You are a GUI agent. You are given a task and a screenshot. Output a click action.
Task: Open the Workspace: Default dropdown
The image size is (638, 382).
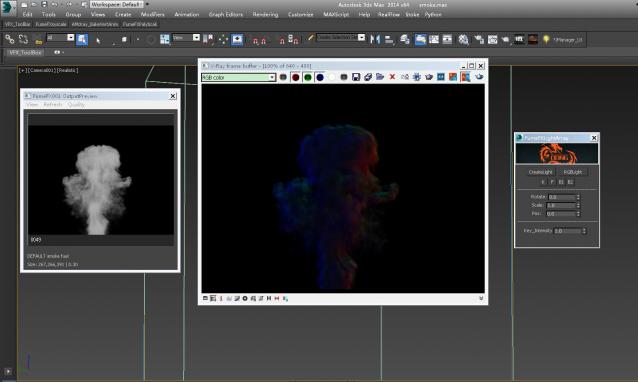pos(118,4)
